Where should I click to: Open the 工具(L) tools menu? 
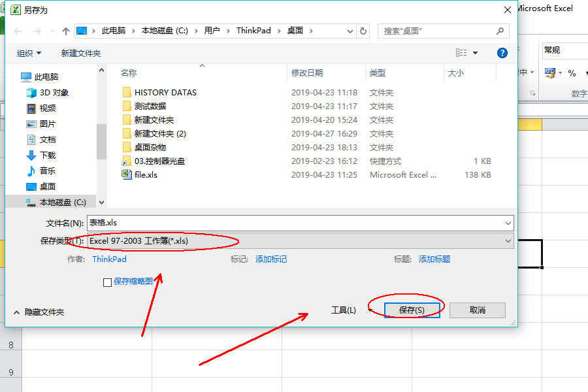(x=344, y=310)
